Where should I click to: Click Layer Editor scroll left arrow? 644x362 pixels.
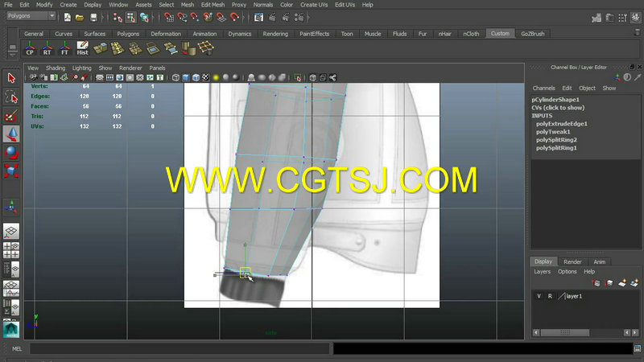[536, 332]
